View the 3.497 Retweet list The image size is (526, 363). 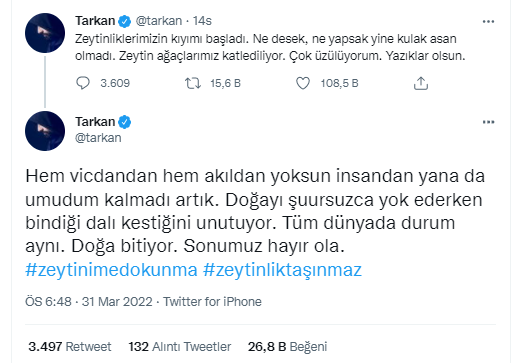(x=70, y=347)
